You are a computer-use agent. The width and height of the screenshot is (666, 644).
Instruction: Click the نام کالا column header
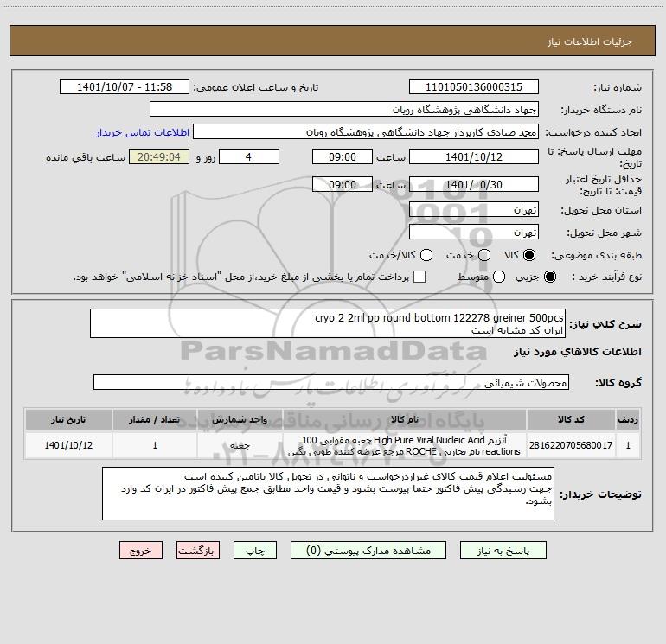pos(405,419)
